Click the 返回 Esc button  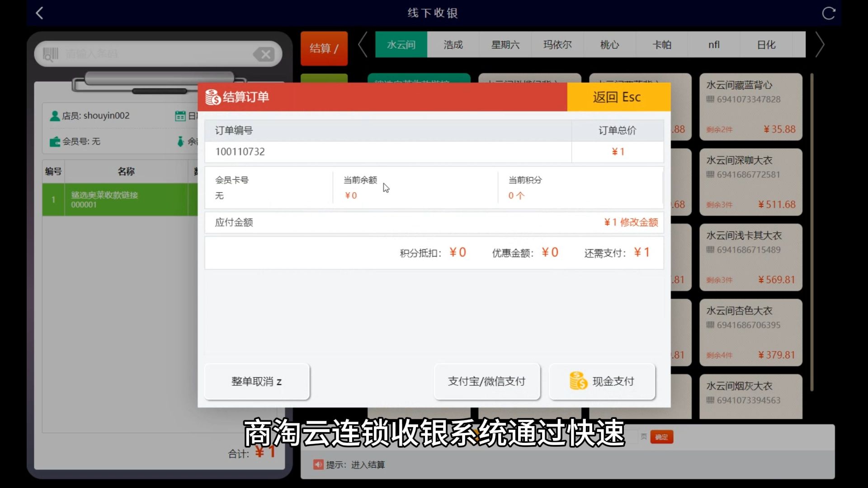[x=618, y=97]
